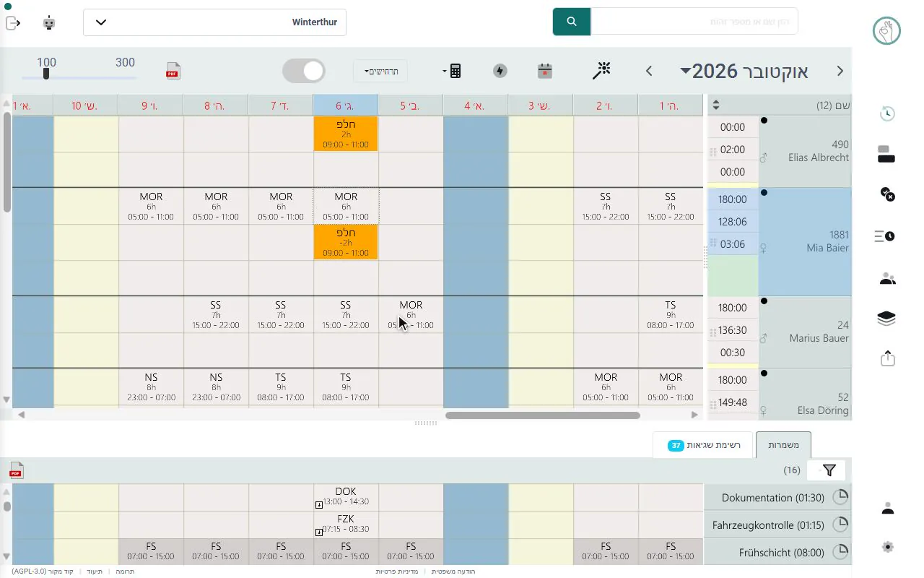The width and height of the screenshot is (924, 578).
Task: Click the Frühschicht shift clock toggle
Action: click(840, 552)
